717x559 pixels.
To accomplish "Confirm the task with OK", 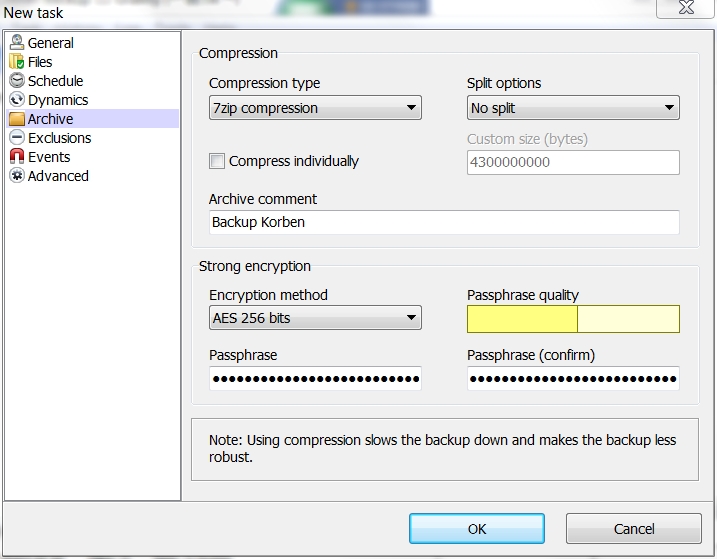I will pos(476,529).
